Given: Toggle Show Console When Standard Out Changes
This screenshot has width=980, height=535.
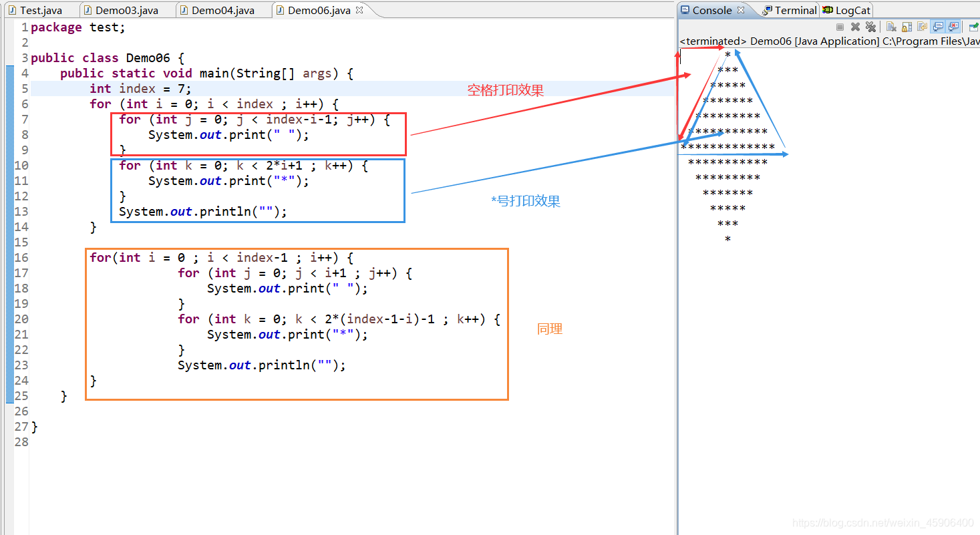Looking at the screenshot, I should pyautogui.click(x=937, y=27).
